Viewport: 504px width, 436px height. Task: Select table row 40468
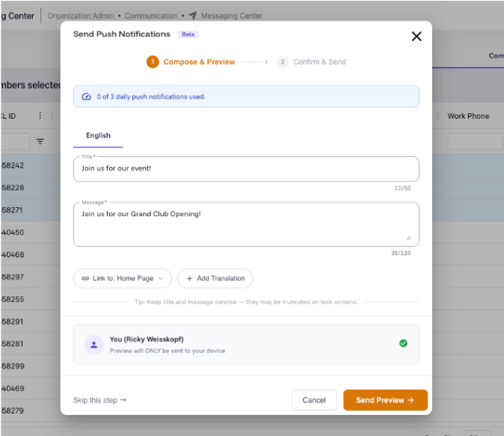coord(30,254)
